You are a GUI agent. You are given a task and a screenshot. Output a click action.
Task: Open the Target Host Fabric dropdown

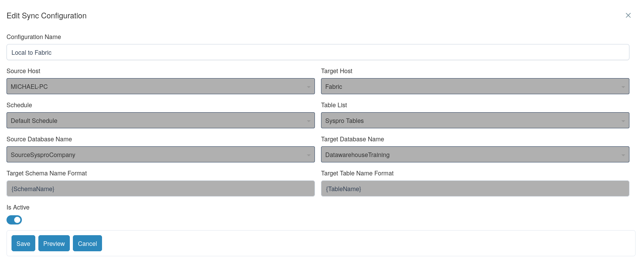(475, 86)
